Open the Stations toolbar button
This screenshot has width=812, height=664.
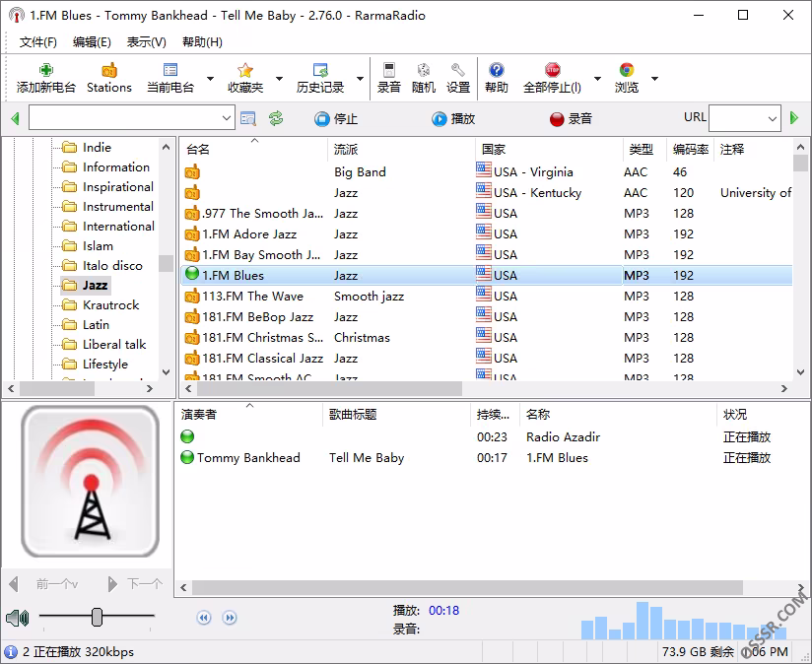(x=109, y=79)
